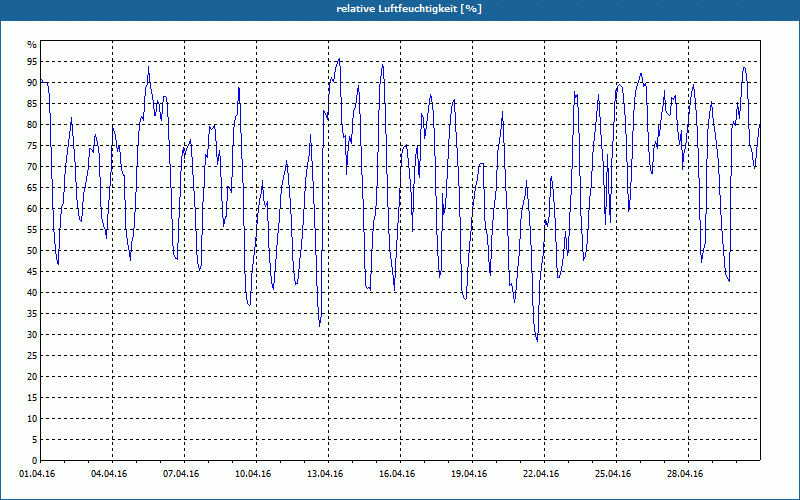
Task: Click the 15 y-axis label
Action: [x=32, y=397]
